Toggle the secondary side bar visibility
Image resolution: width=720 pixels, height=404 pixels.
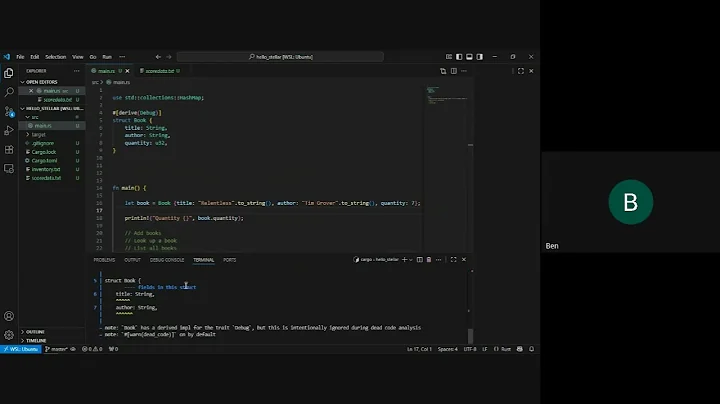[x=480, y=57]
